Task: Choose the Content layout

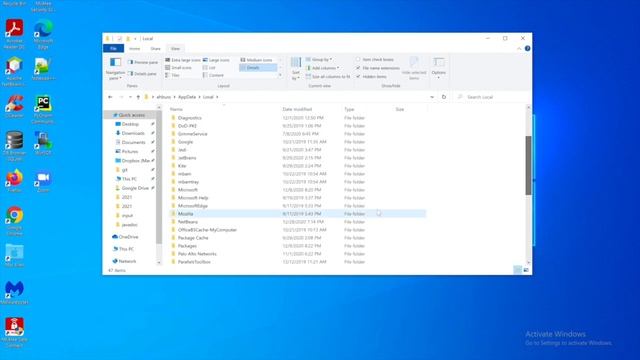Action: tap(213, 76)
